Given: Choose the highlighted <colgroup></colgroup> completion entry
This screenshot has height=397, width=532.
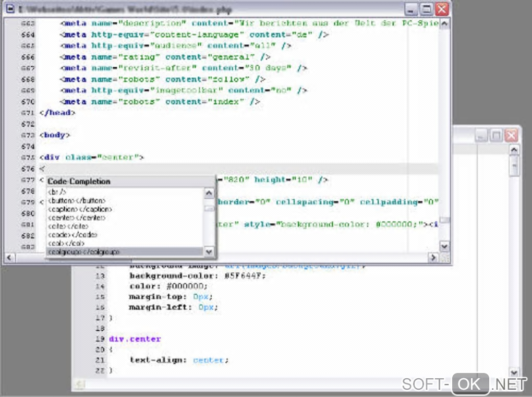Looking at the screenshot, I should point(125,252).
